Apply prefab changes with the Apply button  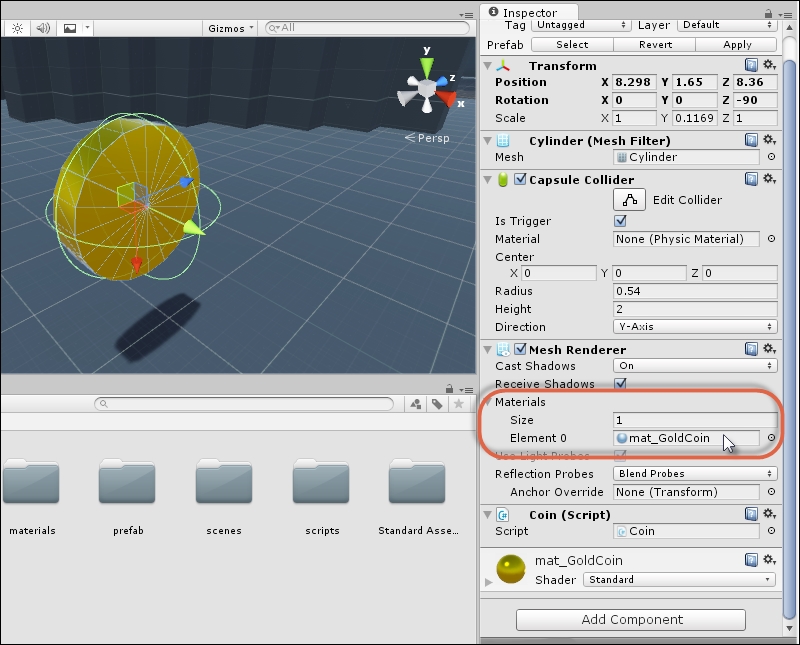click(737, 44)
